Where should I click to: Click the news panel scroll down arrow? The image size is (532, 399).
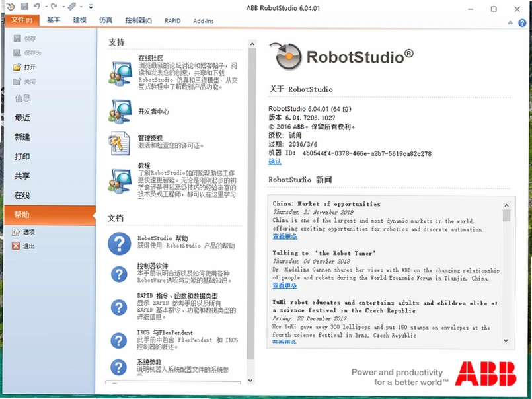(x=506, y=340)
